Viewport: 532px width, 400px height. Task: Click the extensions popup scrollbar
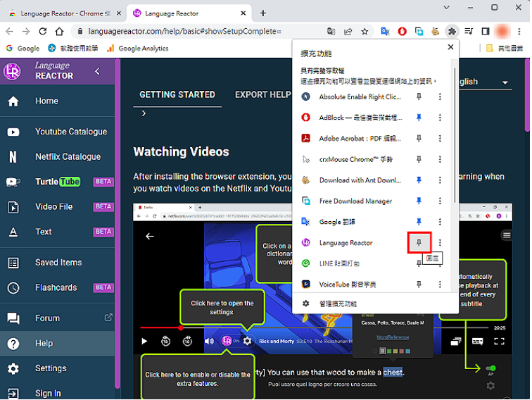point(455,135)
